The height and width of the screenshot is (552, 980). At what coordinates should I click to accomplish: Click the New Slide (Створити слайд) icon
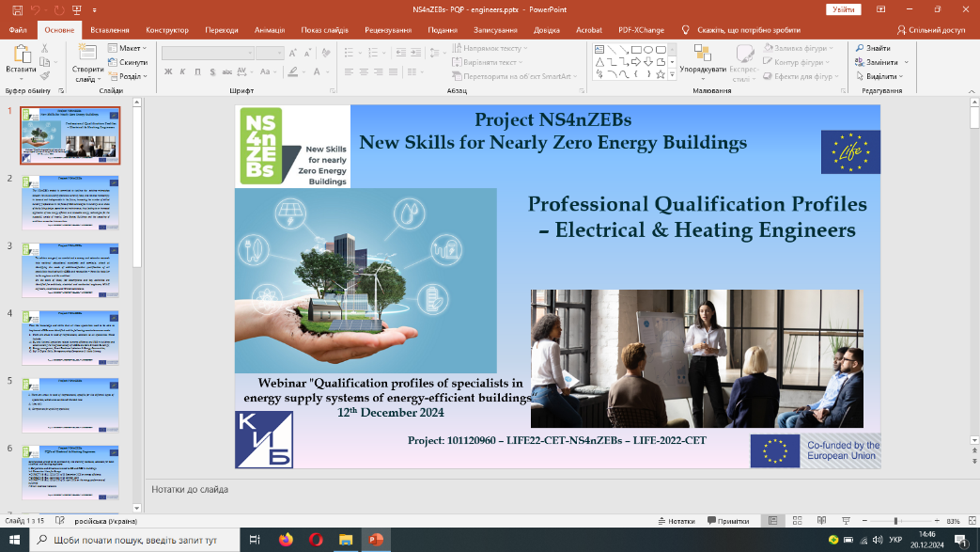pyautogui.click(x=87, y=53)
